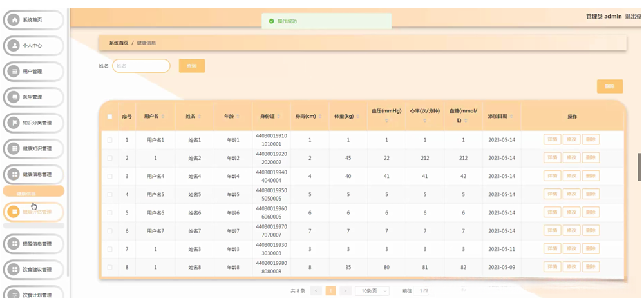Click the grid icon beside 健康知识管理
Image resolution: width=644 pixels, height=298 pixels.
[15, 149]
